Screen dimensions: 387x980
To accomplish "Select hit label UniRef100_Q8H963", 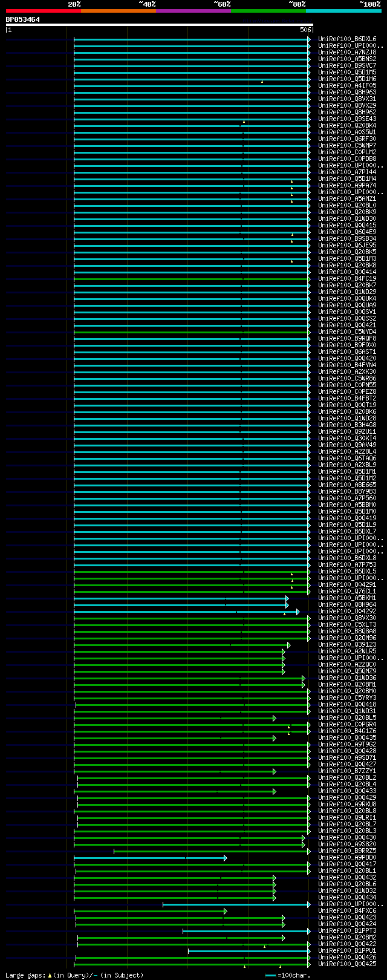I will coord(347,93).
